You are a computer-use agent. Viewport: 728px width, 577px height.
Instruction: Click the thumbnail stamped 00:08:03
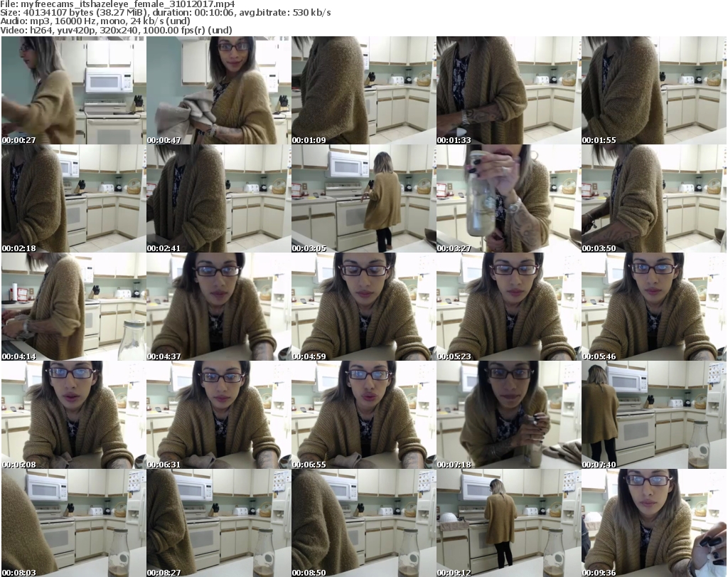tap(74, 523)
